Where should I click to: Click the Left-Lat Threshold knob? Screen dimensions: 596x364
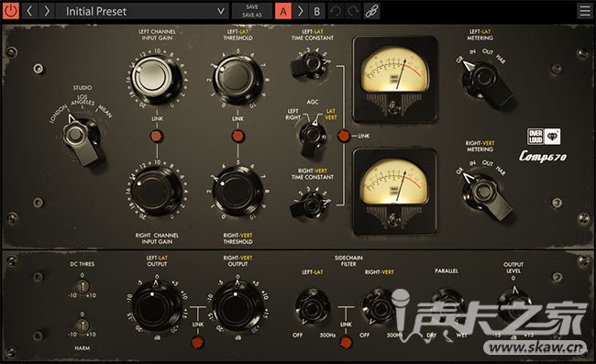tap(237, 80)
